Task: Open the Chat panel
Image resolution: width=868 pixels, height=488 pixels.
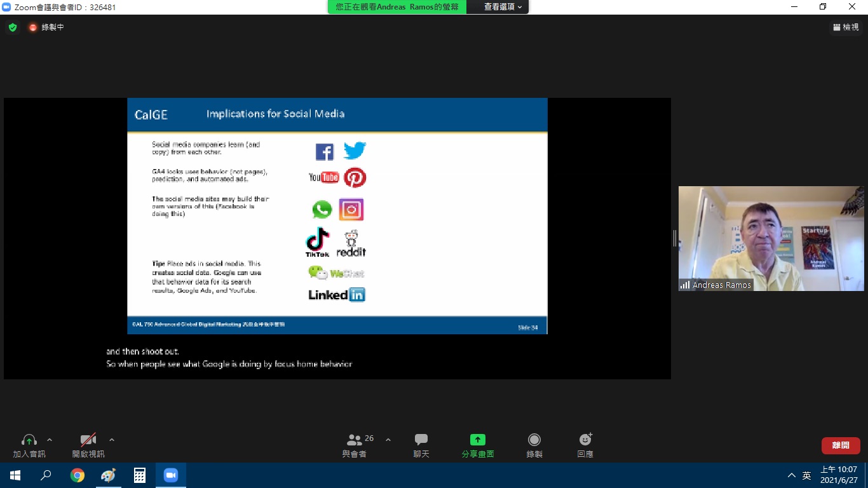Action: (x=421, y=445)
